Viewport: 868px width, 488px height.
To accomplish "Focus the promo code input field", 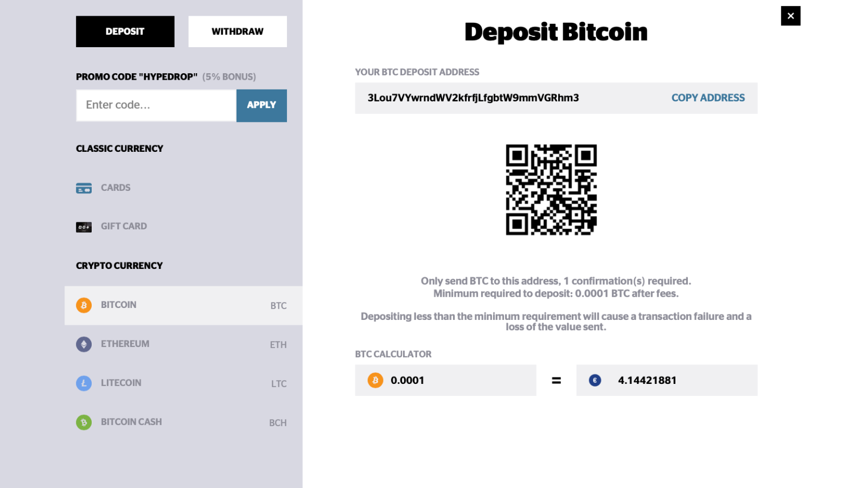I will tap(156, 105).
